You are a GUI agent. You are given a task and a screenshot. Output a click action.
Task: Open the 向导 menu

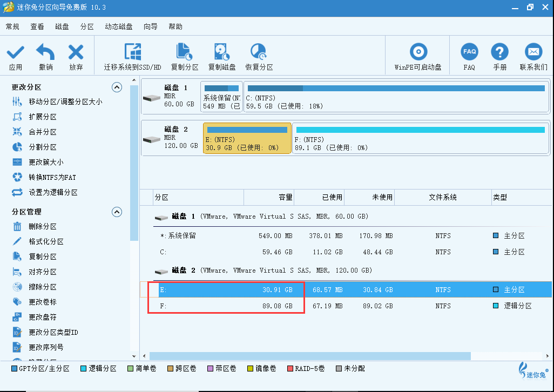click(151, 26)
